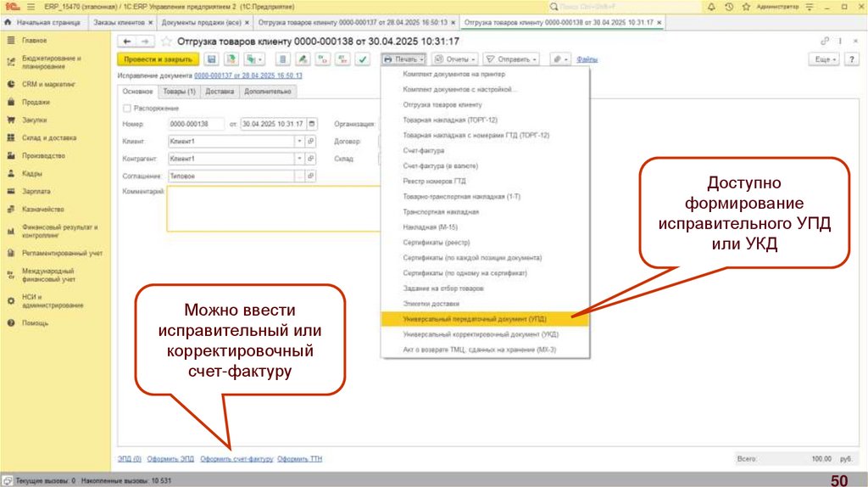Click the back navigation arrow
868x487 pixels.
coord(127,41)
